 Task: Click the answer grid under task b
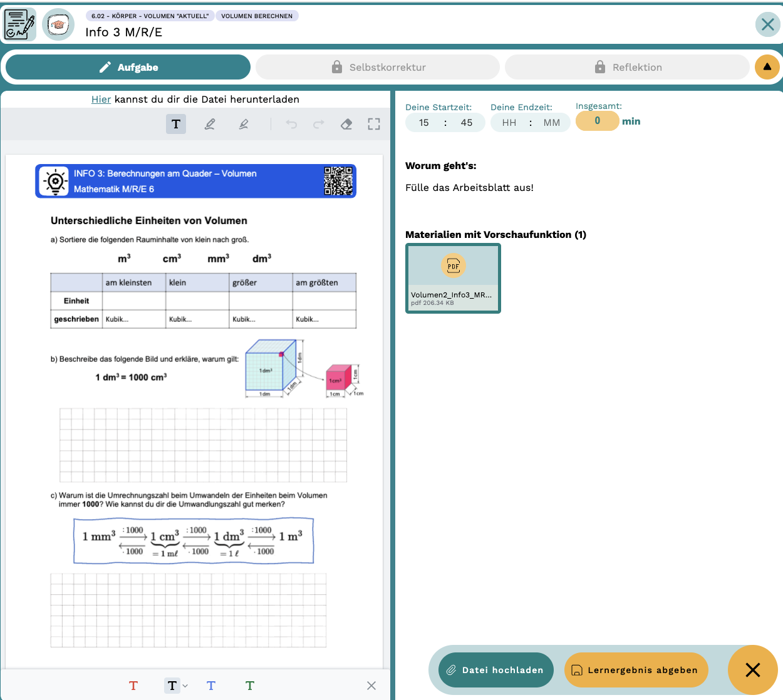pyautogui.click(x=203, y=445)
